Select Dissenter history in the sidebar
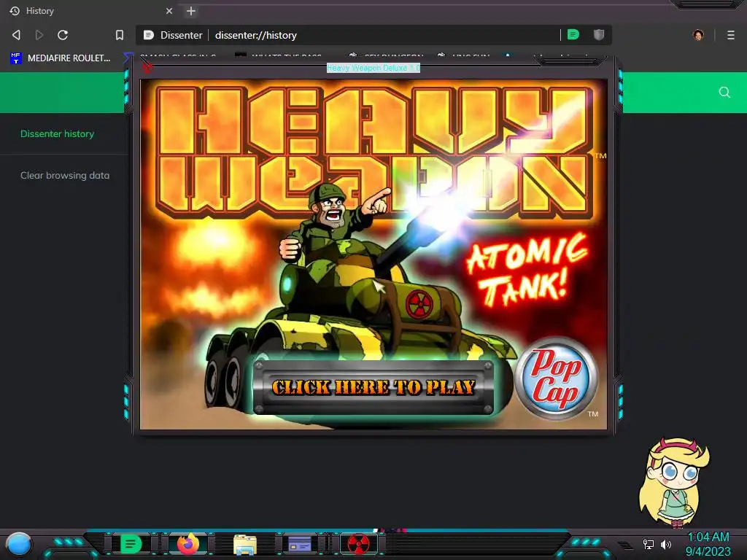The width and height of the screenshot is (747, 560). (x=57, y=134)
